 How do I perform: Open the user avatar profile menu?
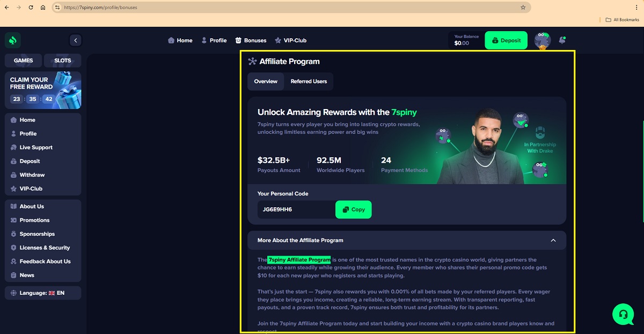click(x=543, y=41)
